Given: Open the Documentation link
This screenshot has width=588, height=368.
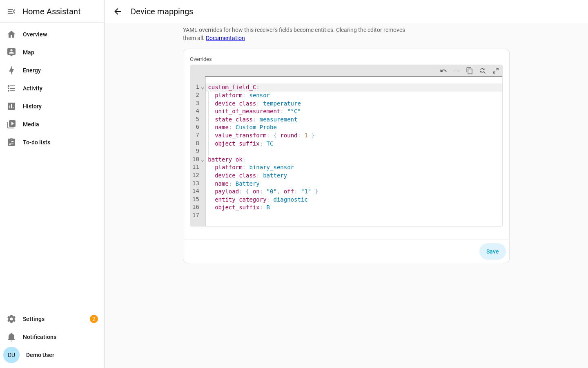Looking at the screenshot, I should 225,38.
